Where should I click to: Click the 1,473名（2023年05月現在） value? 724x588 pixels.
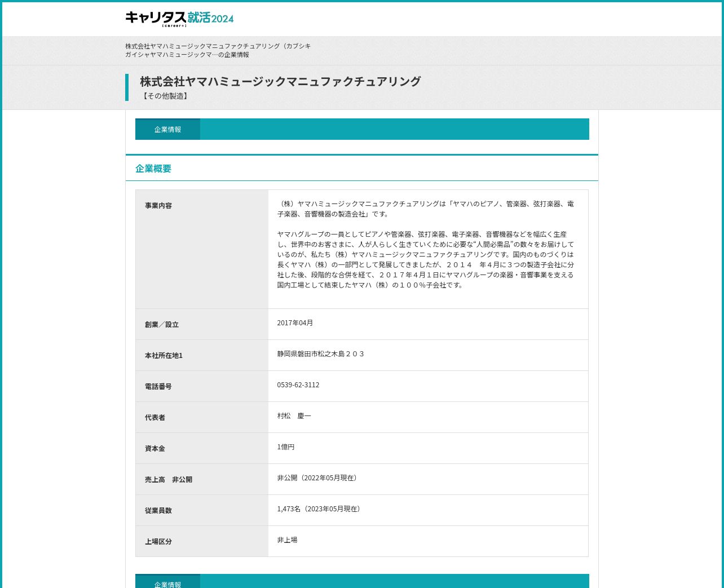[x=320, y=509]
